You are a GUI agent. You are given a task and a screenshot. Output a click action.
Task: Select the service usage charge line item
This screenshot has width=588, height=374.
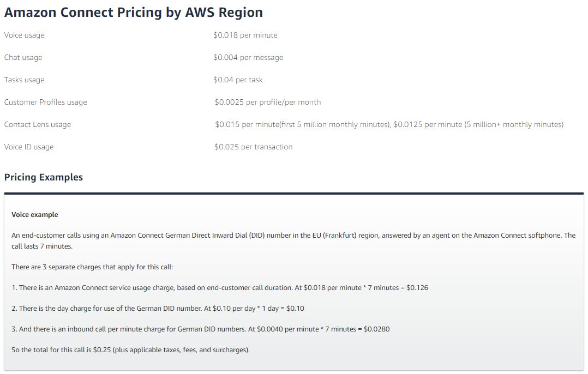pyautogui.click(x=219, y=288)
